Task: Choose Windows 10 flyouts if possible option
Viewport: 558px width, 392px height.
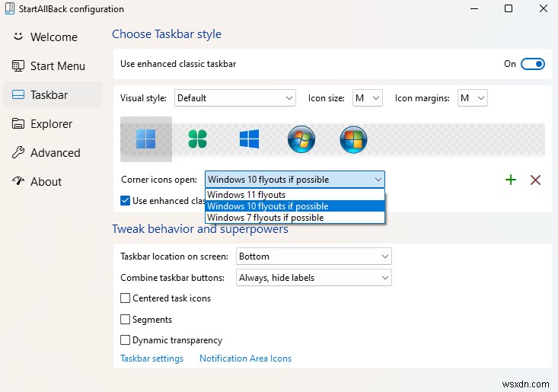Action: (x=295, y=206)
